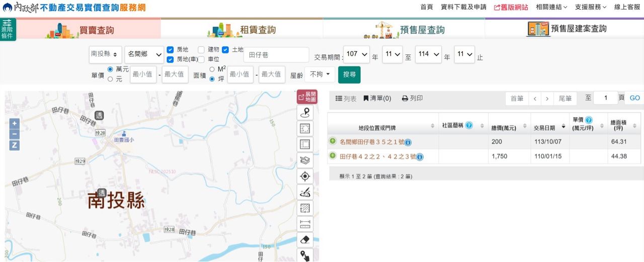The image size is (644, 262).
Task: Click the 舊版網站 link in header
Action: point(511,7)
